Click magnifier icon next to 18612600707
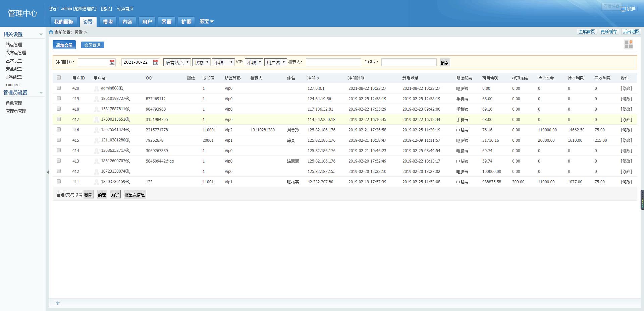The height and width of the screenshot is (311, 644). pos(128,161)
